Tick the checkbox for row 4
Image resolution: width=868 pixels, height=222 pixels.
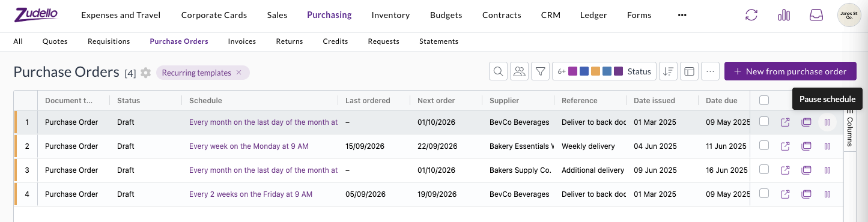tap(763, 193)
